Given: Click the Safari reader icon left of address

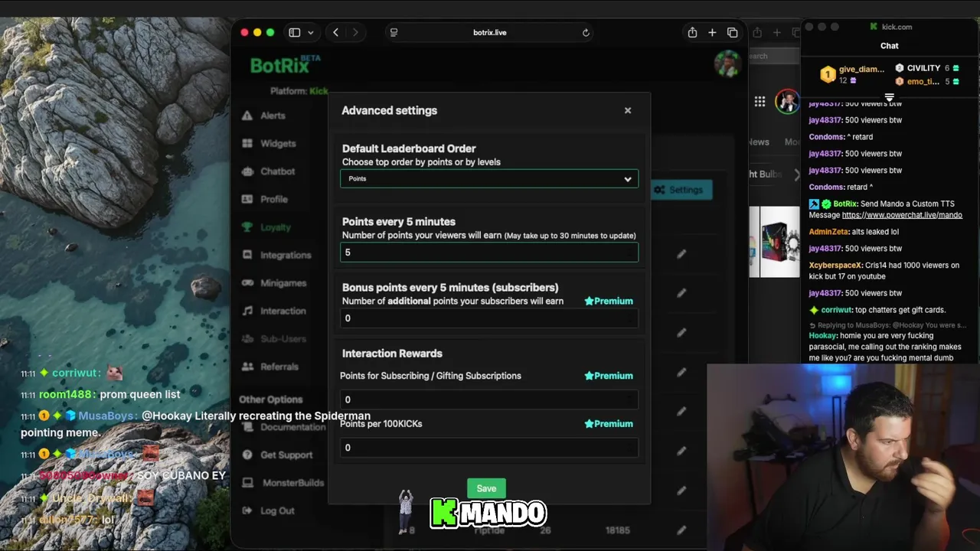Looking at the screenshot, I should [394, 32].
